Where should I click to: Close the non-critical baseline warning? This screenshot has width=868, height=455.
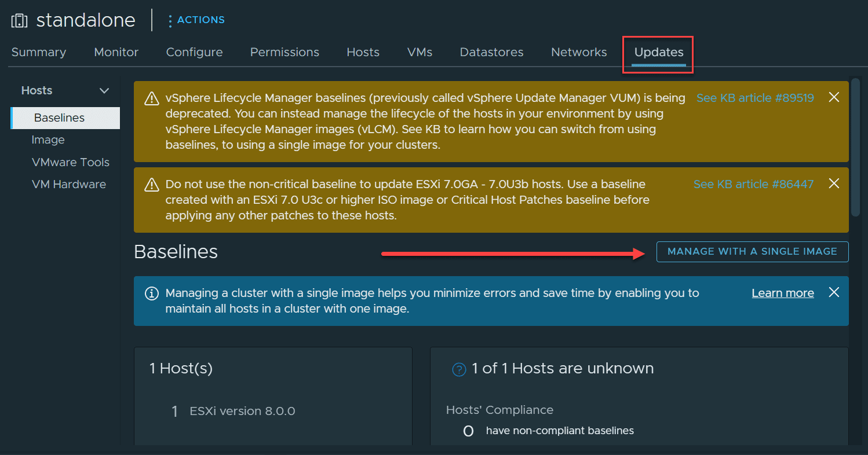pos(834,184)
